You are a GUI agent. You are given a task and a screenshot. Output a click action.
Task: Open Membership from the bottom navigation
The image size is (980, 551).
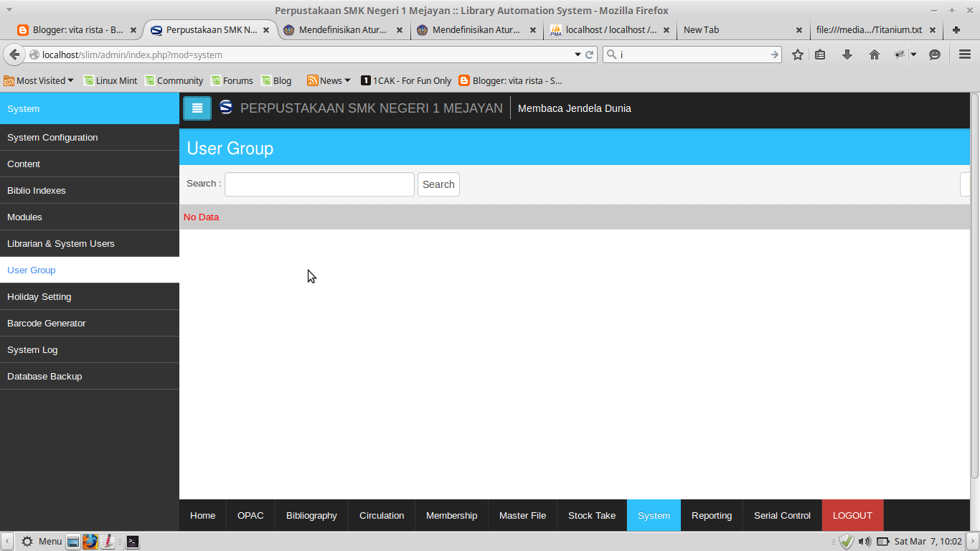click(451, 515)
